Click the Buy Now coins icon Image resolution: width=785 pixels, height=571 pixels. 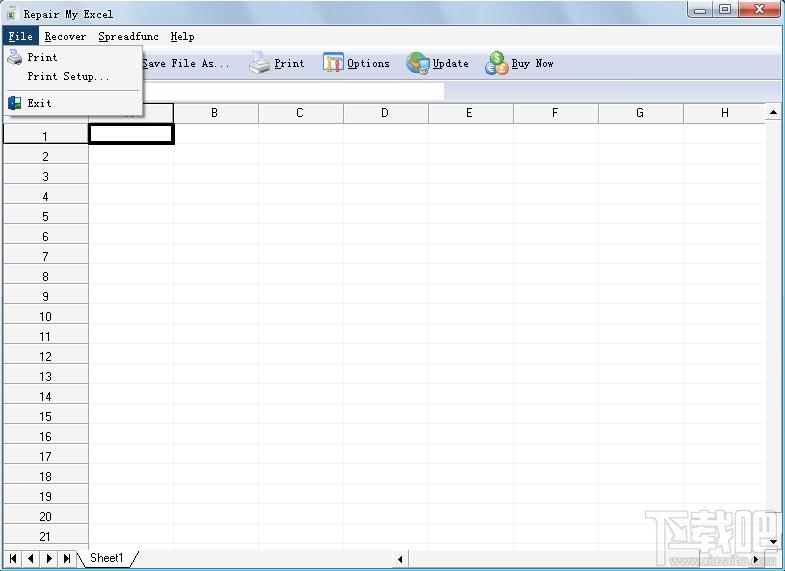(497, 63)
